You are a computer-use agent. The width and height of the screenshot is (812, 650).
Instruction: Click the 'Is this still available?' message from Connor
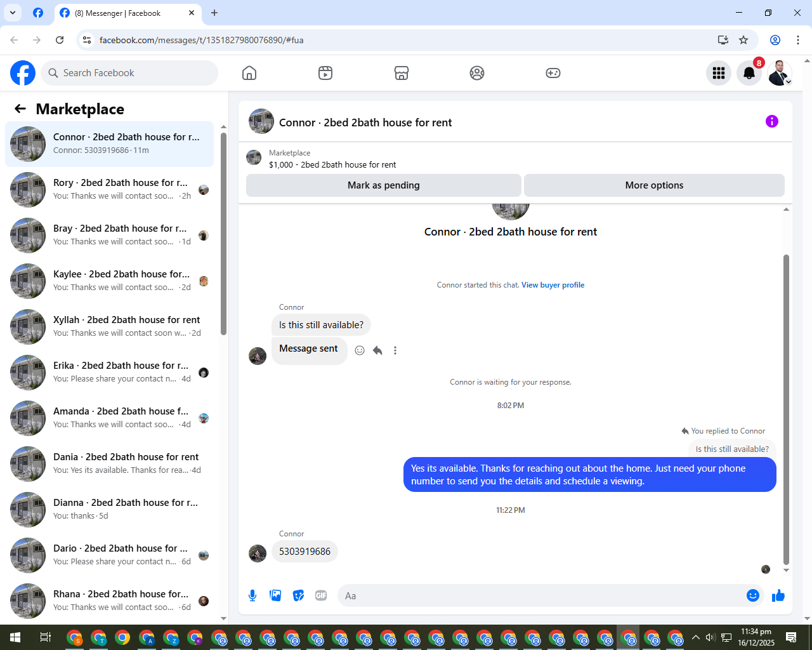(321, 325)
